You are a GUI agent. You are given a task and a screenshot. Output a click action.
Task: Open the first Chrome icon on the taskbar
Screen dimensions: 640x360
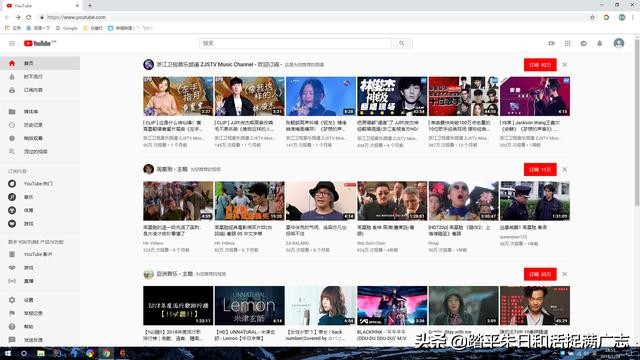pyautogui.click(x=90, y=353)
